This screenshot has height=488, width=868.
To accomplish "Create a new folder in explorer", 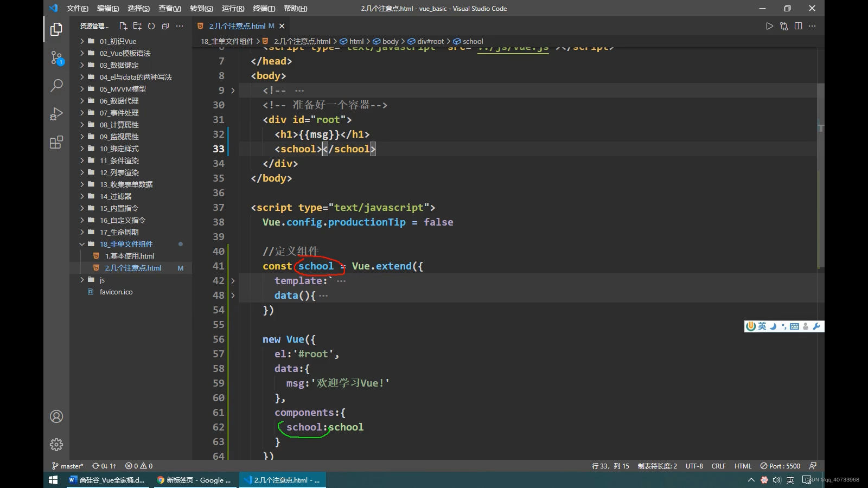I will coord(137,26).
